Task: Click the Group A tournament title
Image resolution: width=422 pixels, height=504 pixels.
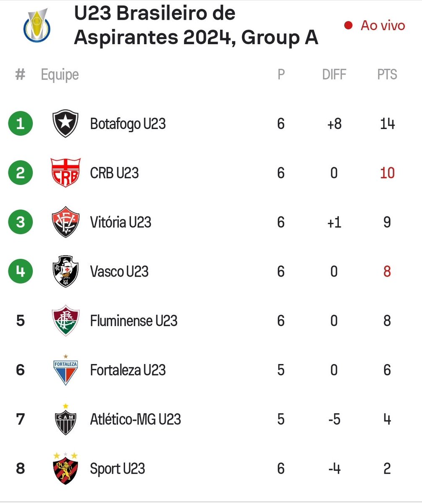Action: click(x=196, y=26)
